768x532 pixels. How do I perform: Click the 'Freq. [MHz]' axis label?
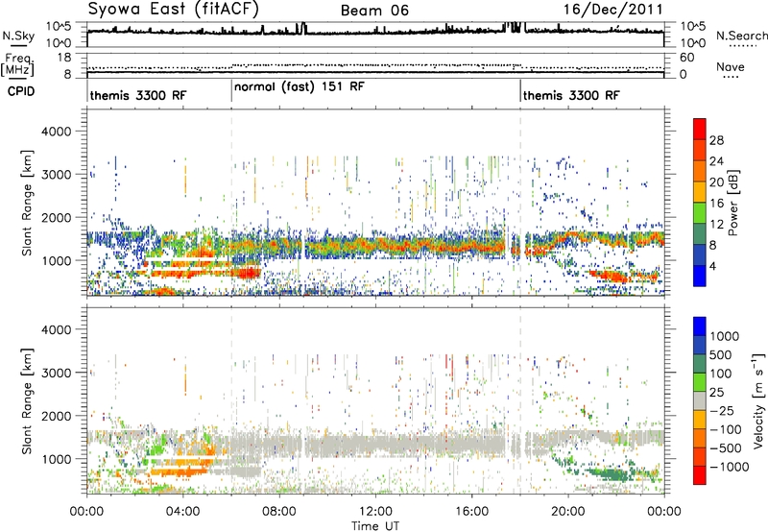(18, 65)
